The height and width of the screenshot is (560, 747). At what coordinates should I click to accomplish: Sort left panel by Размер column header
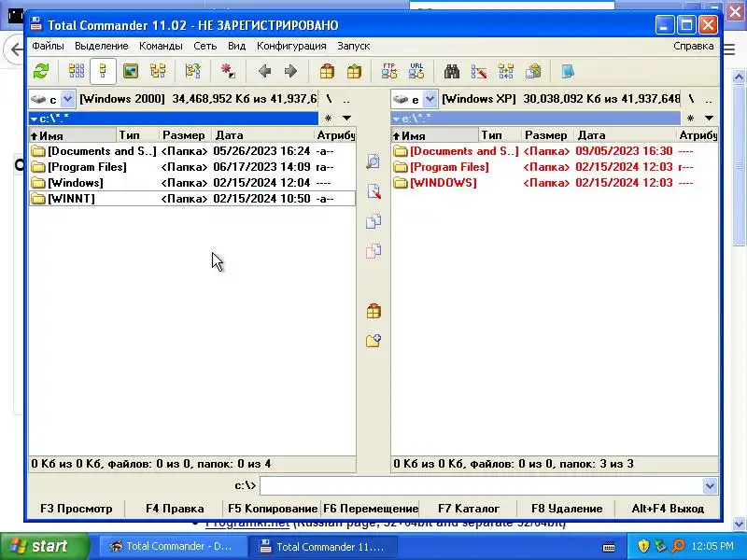pos(185,135)
